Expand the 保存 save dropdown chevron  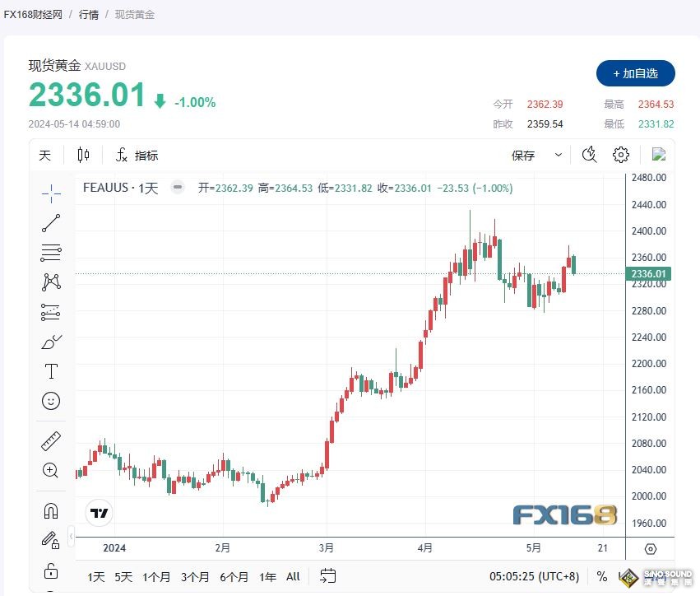pos(558,155)
